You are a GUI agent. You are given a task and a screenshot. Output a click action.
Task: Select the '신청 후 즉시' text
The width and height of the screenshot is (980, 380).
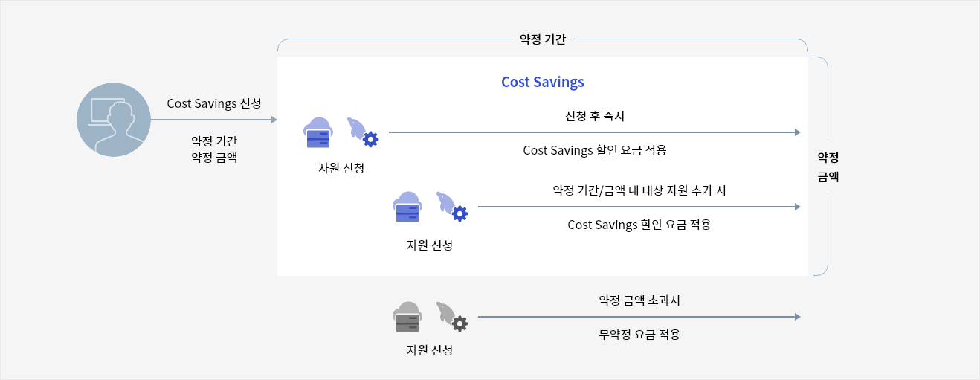pyautogui.click(x=594, y=116)
